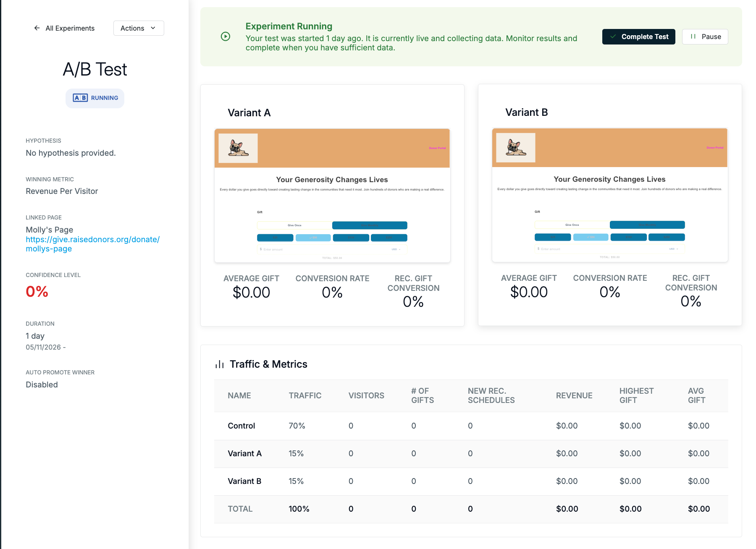Screen dimensions: 756x549
Task: Click the pause bars icon
Action: (x=693, y=37)
